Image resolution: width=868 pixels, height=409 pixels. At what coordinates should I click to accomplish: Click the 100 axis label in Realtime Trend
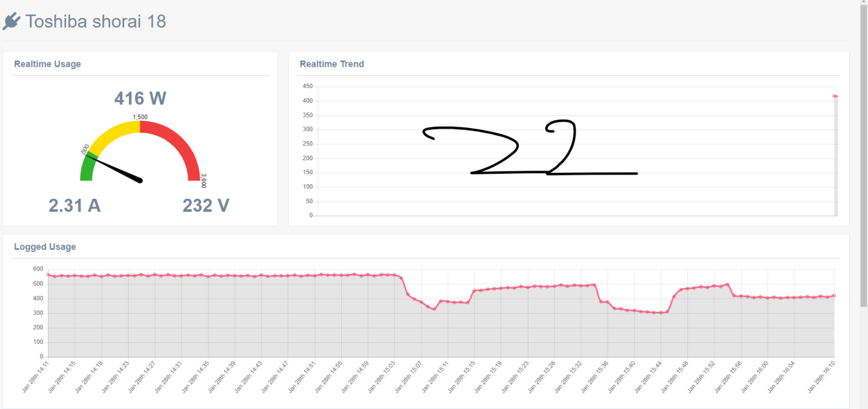click(308, 186)
